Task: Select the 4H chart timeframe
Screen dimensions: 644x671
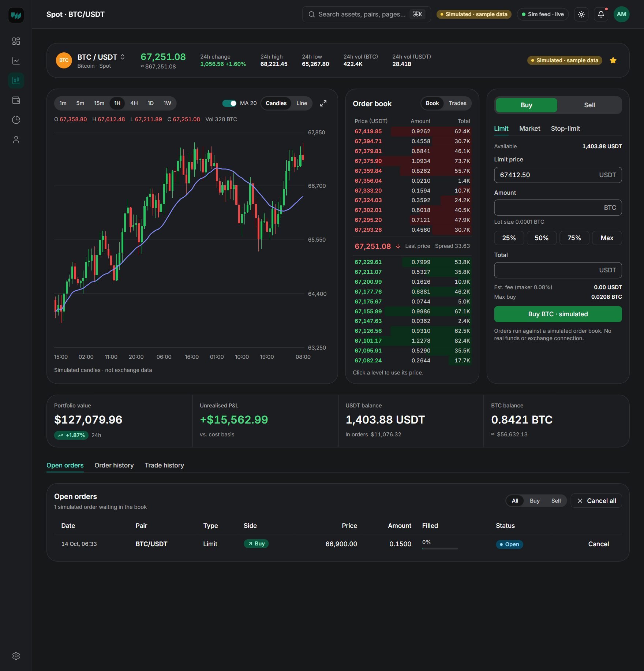Action: (134, 103)
